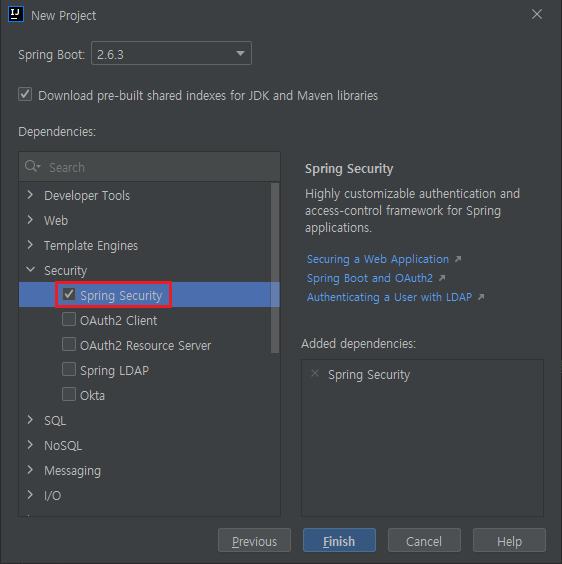
Task: Expand the Developer Tools category
Action: tap(31, 195)
